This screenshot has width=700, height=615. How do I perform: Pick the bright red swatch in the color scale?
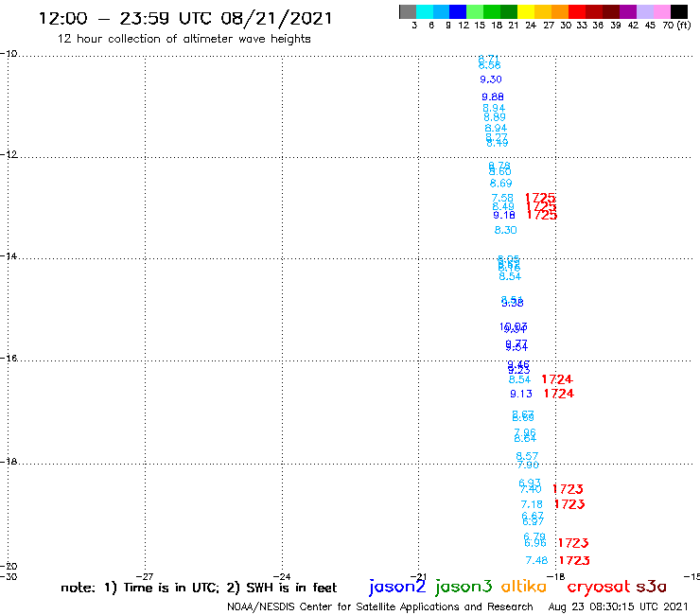point(577,11)
